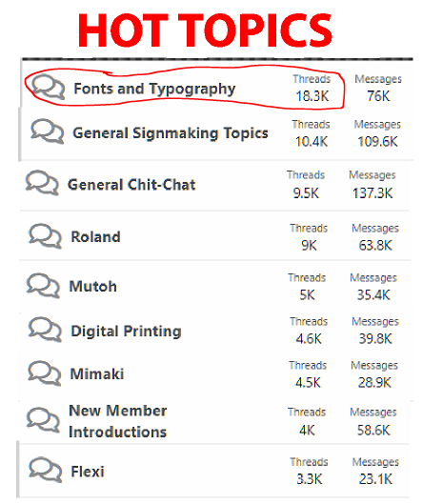
Task: Click the Digital Printing chat bubble icon
Action: click(x=45, y=330)
